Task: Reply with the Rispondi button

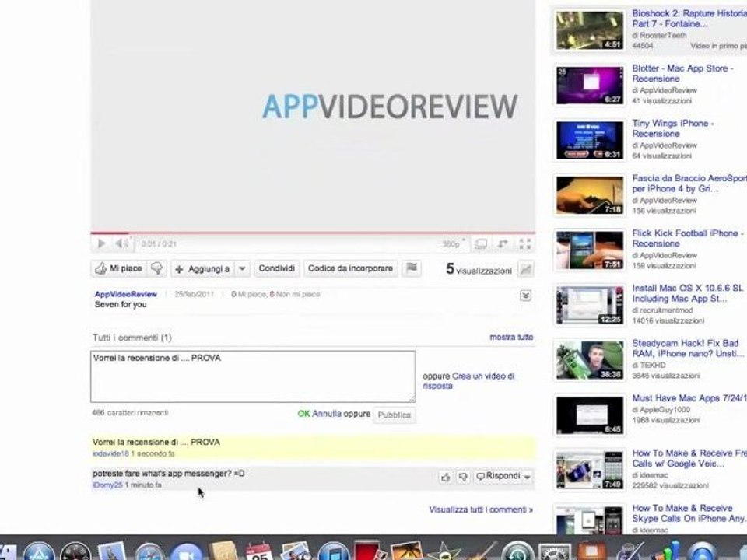Action: [x=498, y=476]
